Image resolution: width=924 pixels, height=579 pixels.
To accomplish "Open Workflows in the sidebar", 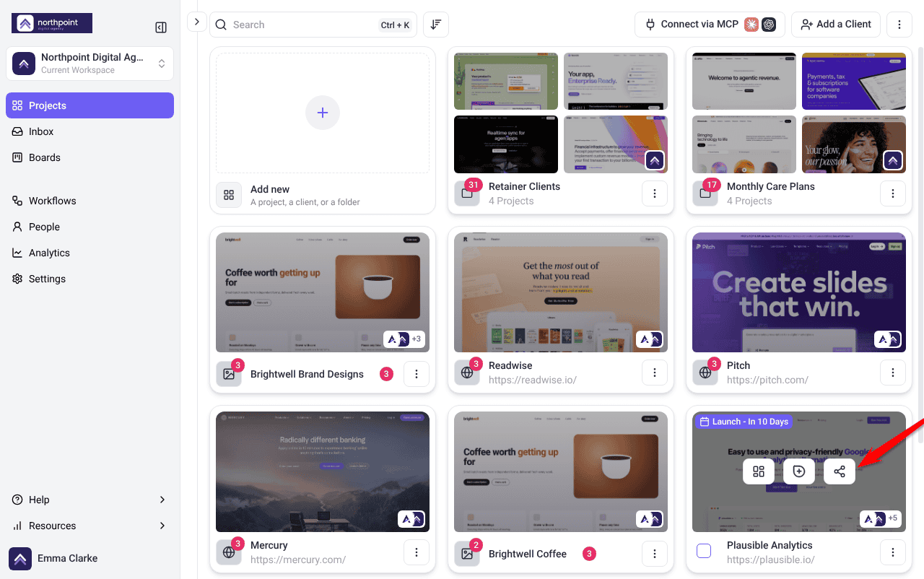I will click(90, 201).
